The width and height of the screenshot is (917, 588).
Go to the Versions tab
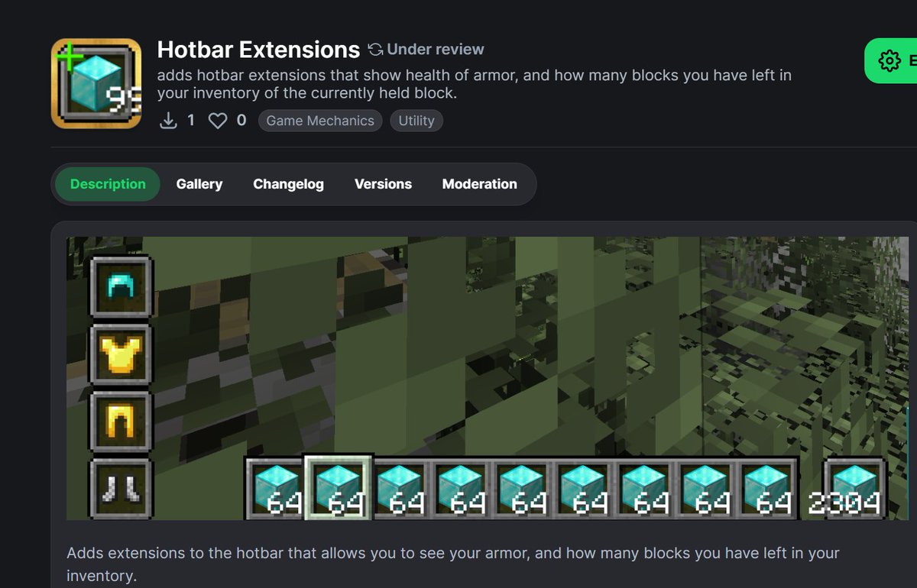(383, 184)
